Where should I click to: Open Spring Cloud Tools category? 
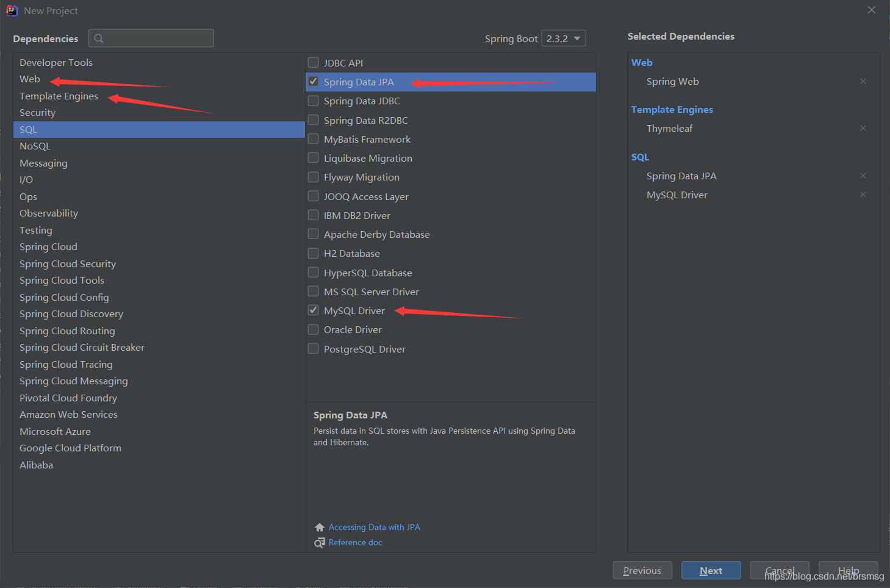[x=159, y=281]
